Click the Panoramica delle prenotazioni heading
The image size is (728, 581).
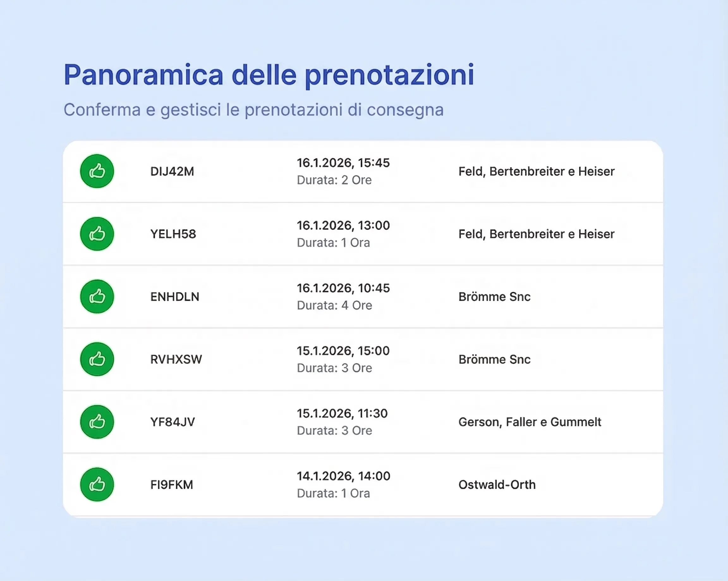269,75
